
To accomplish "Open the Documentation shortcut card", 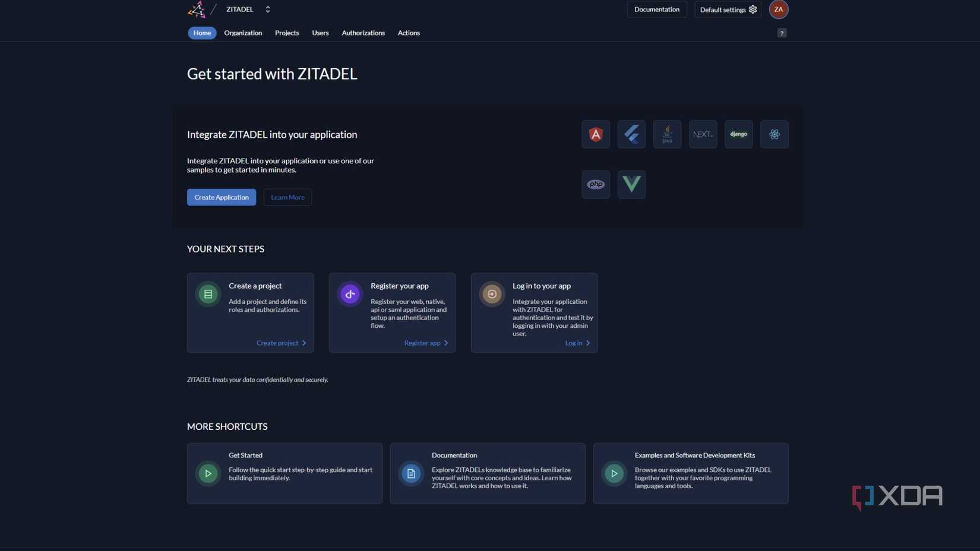I will coord(488,473).
